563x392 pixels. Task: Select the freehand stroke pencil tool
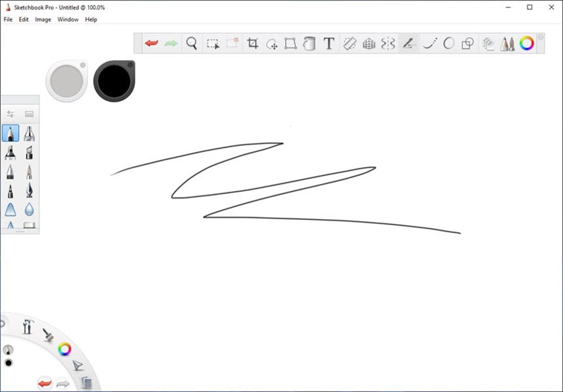408,43
